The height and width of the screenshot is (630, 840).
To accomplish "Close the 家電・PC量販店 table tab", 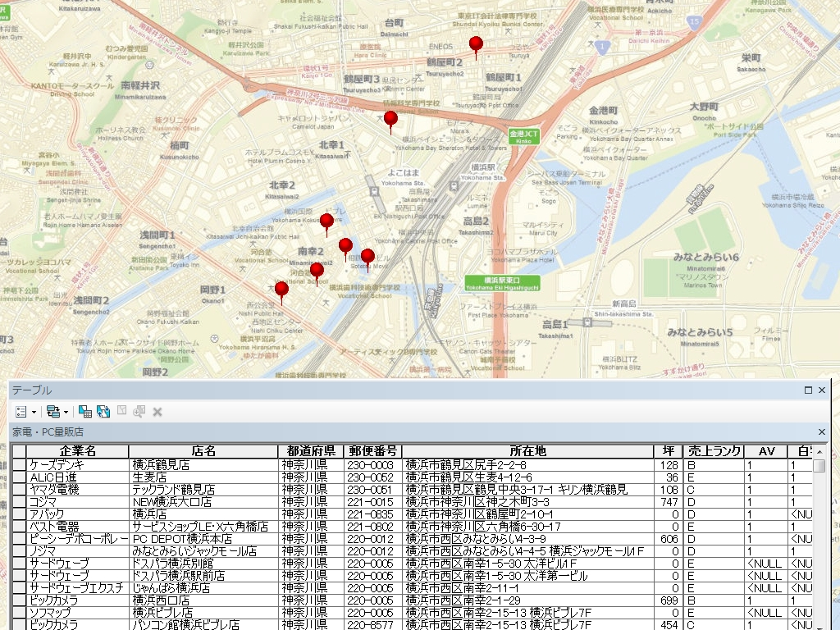I will (822, 431).
